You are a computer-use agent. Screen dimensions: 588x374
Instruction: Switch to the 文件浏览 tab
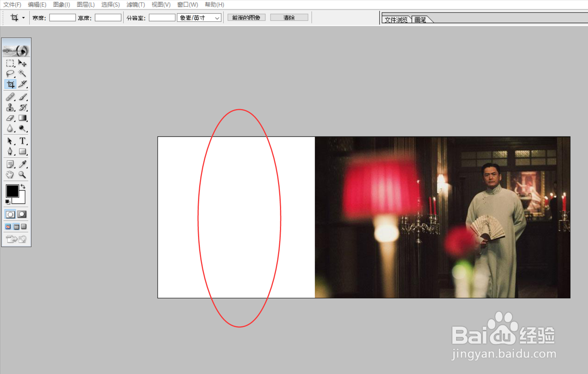coord(396,20)
